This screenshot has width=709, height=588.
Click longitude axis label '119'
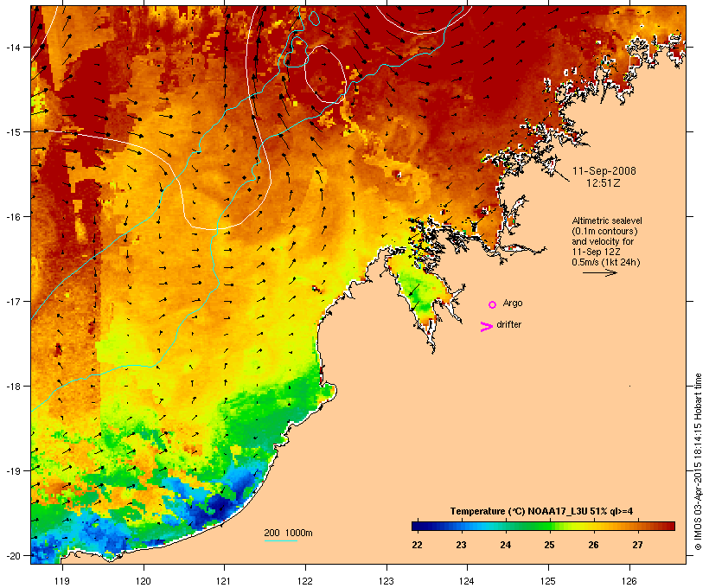(62, 581)
